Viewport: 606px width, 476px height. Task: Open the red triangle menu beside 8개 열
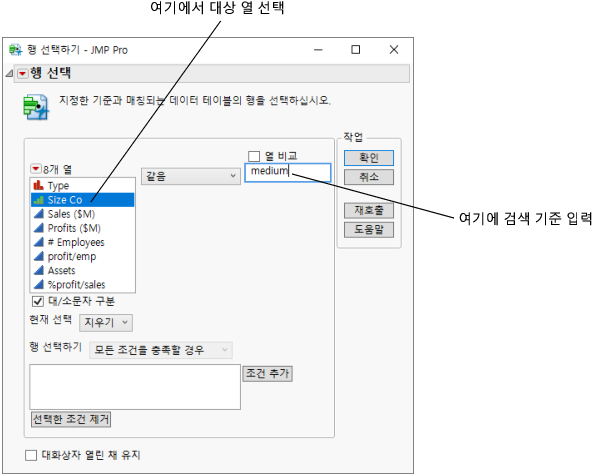(x=36, y=169)
